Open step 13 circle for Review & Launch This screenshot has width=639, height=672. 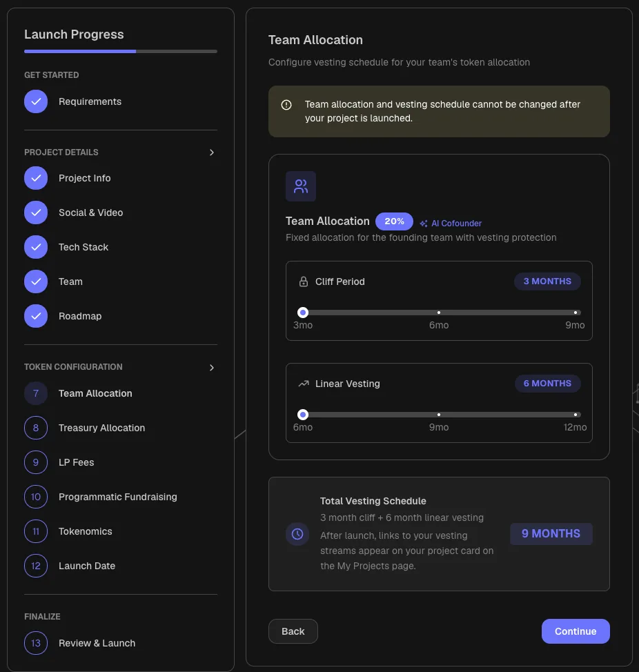pyautogui.click(x=36, y=643)
